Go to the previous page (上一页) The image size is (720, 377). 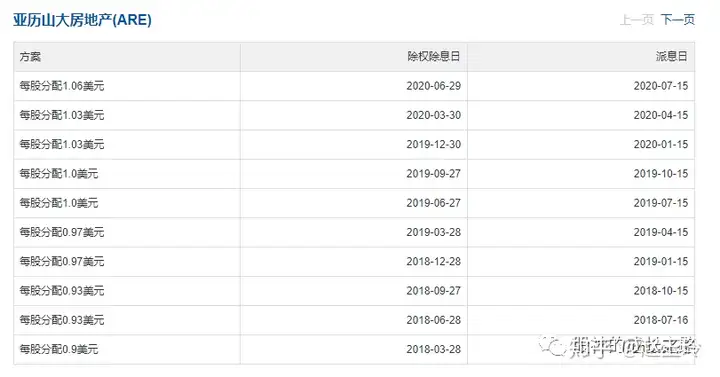(x=637, y=20)
